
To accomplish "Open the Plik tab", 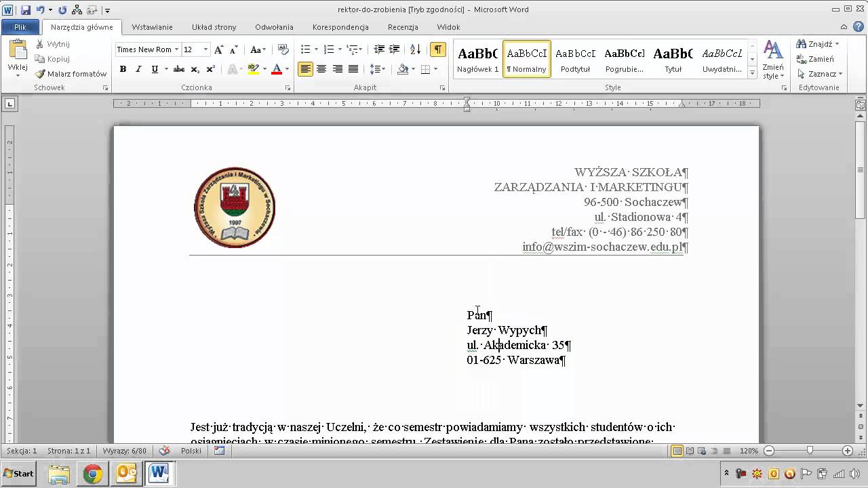I will click(20, 27).
